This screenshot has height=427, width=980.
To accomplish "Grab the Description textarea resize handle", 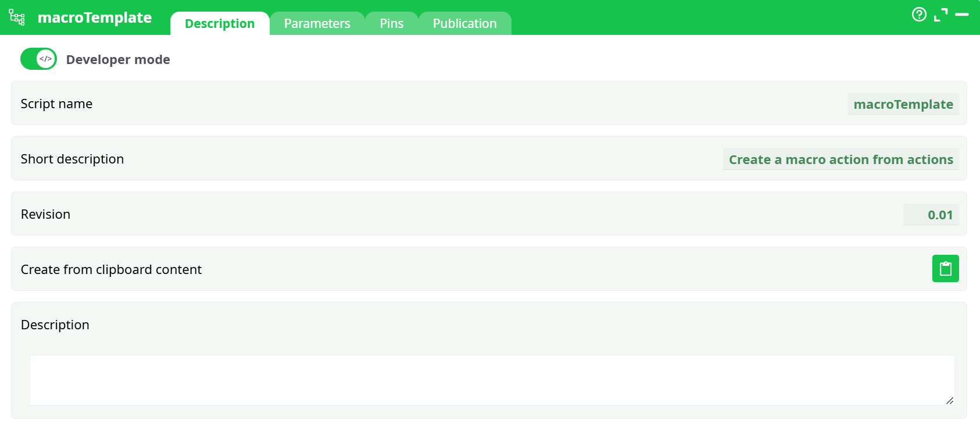I will coord(949,400).
